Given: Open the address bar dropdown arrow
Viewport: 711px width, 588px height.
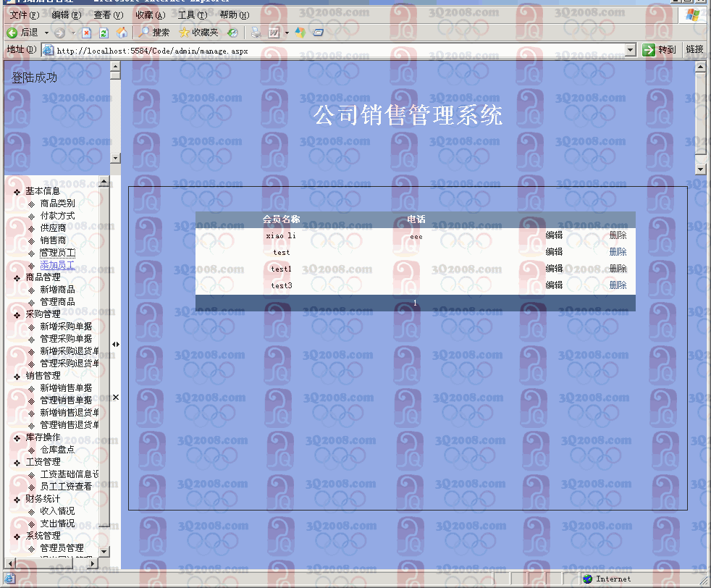Looking at the screenshot, I should coord(631,50).
